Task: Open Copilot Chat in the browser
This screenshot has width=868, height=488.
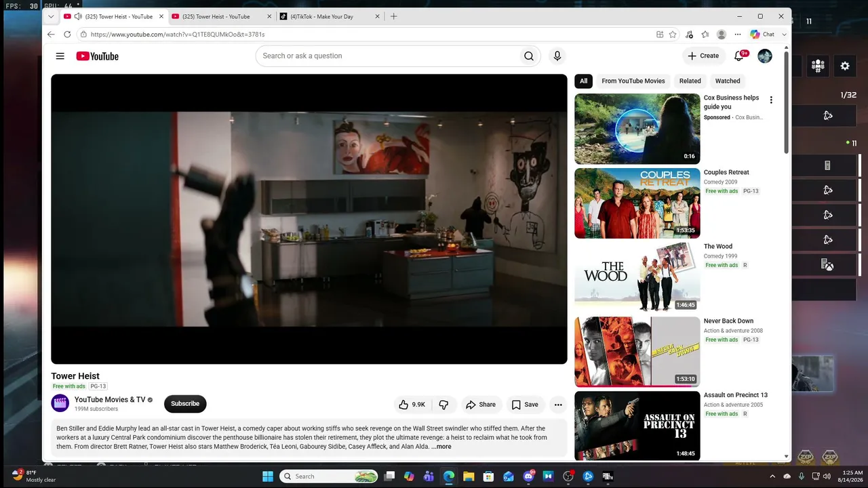Action: [763, 35]
